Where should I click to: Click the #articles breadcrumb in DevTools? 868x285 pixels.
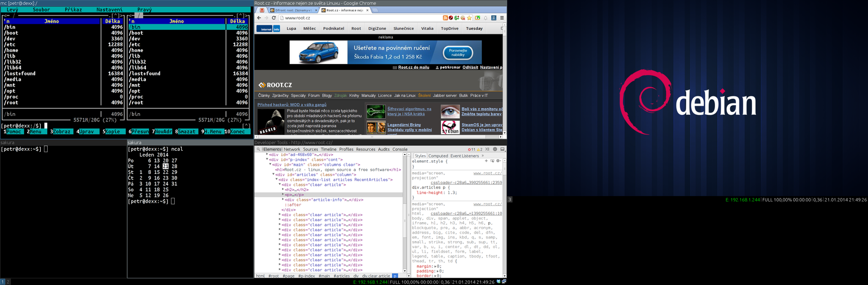coord(341,276)
